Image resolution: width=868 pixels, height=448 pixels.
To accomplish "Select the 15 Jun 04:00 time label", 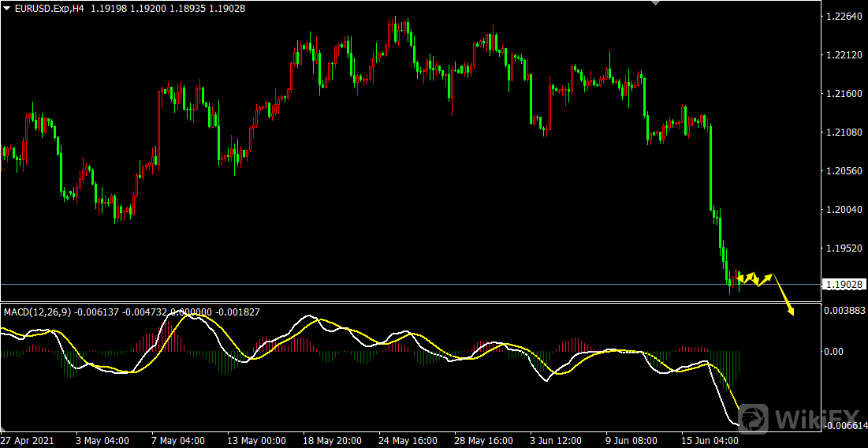I will (709, 440).
